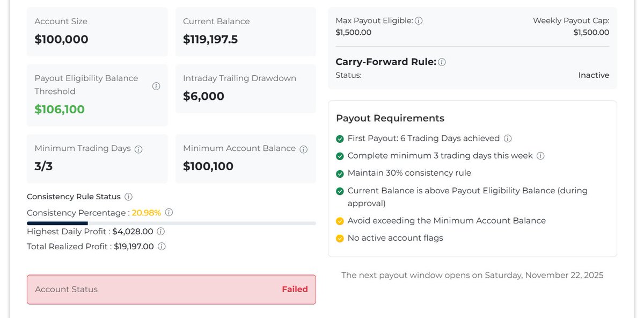Click info icon beside Max Payout Eligible

pyautogui.click(x=419, y=20)
